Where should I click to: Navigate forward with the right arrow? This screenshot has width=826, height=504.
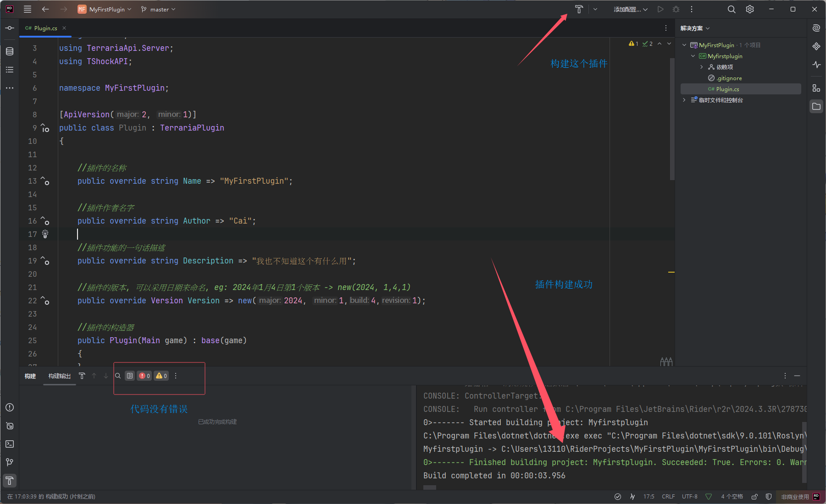(x=63, y=9)
